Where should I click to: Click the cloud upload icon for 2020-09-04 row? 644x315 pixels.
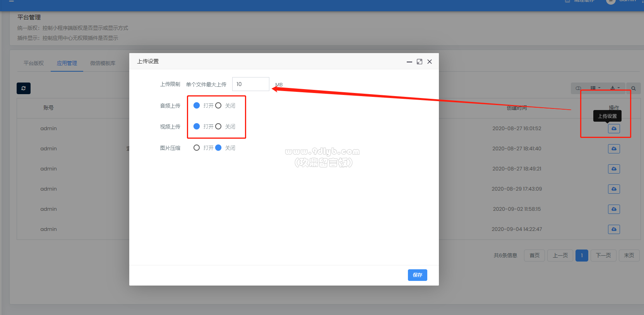pyautogui.click(x=614, y=229)
